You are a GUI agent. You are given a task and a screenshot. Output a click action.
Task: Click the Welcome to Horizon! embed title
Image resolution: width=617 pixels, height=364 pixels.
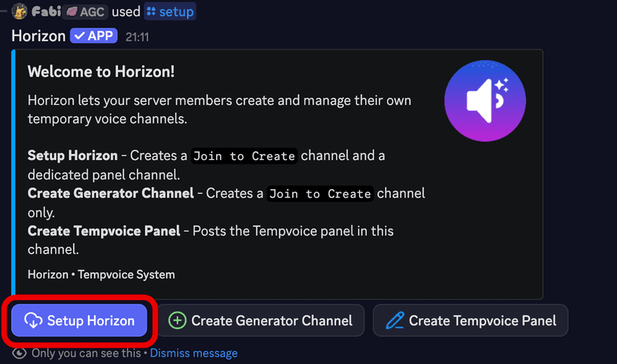[x=101, y=71]
